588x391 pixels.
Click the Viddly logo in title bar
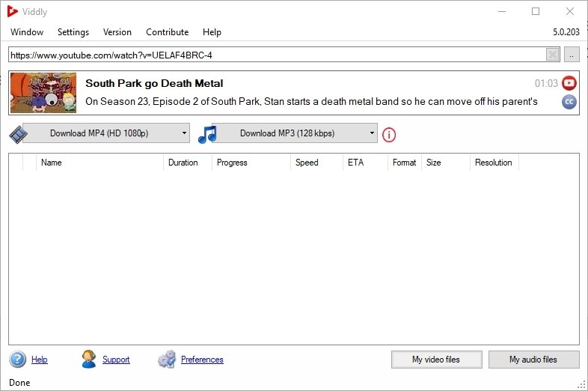tap(13, 12)
